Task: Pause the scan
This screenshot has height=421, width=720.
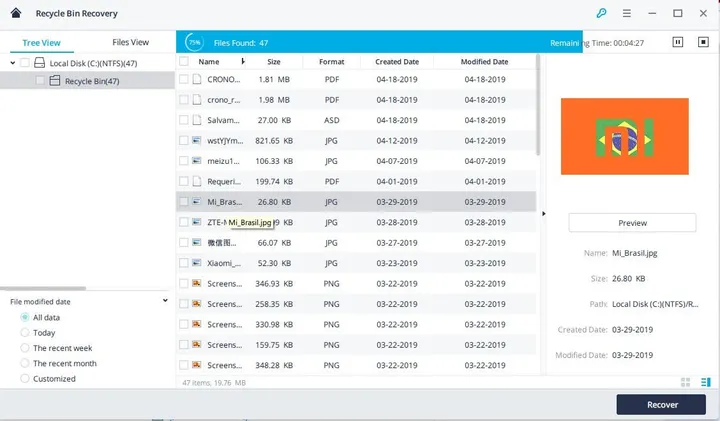Action: point(677,42)
